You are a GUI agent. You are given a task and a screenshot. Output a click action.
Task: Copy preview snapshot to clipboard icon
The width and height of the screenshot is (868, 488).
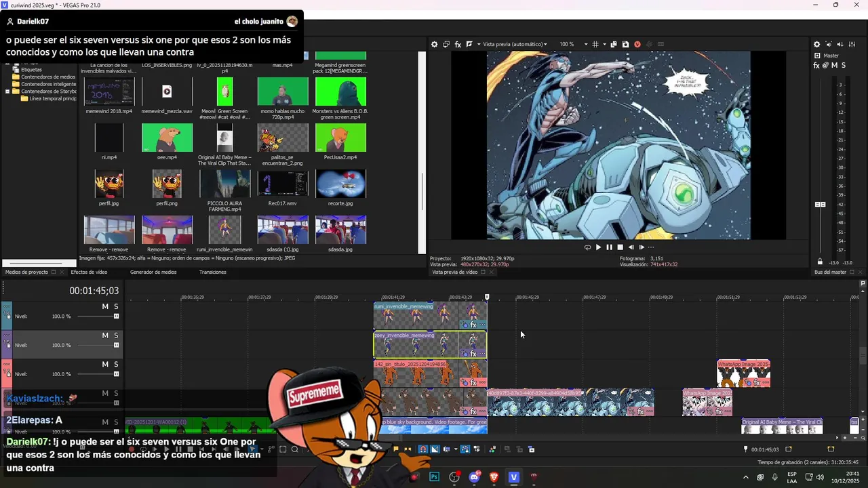point(614,44)
